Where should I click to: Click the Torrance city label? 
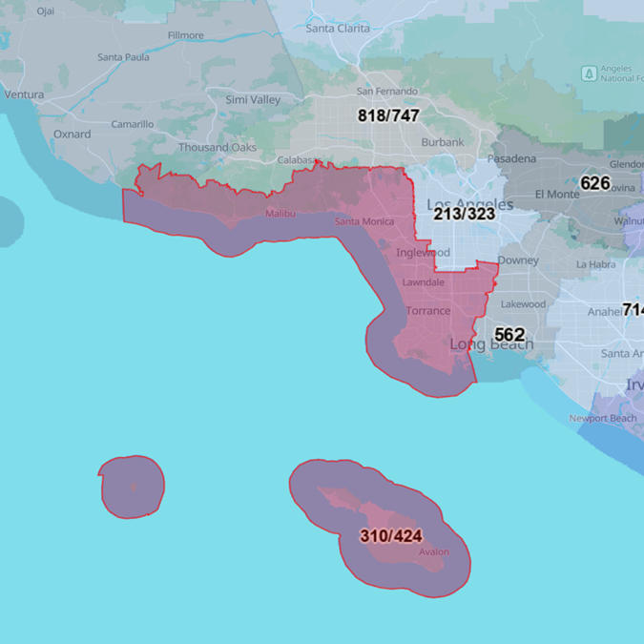(x=428, y=311)
